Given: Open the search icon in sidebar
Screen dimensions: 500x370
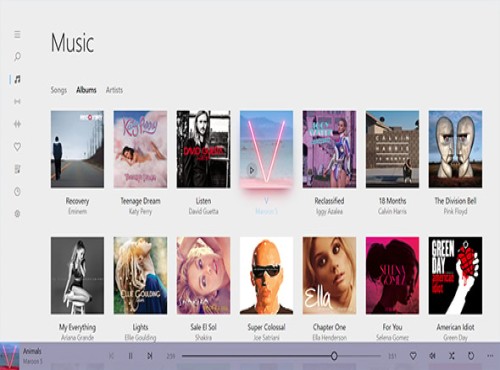Looking at the screenshot, I should pyautogui.click(x=17, y=56).
